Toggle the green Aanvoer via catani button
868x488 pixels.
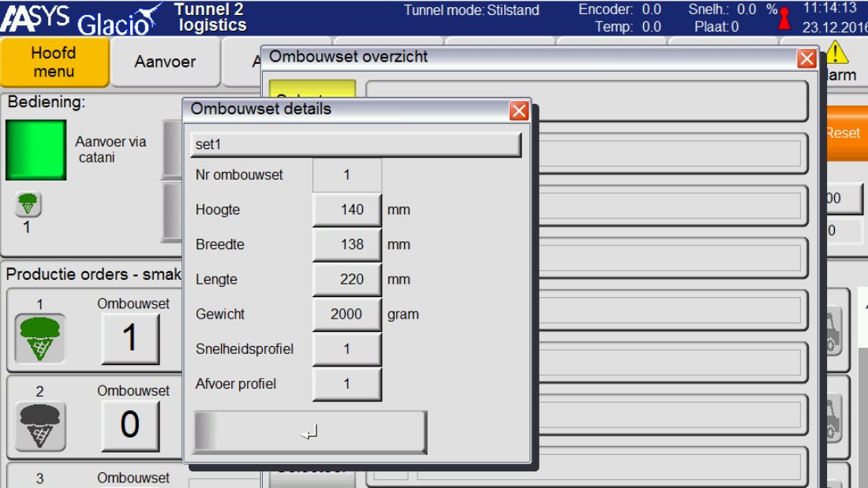[36, 150]
